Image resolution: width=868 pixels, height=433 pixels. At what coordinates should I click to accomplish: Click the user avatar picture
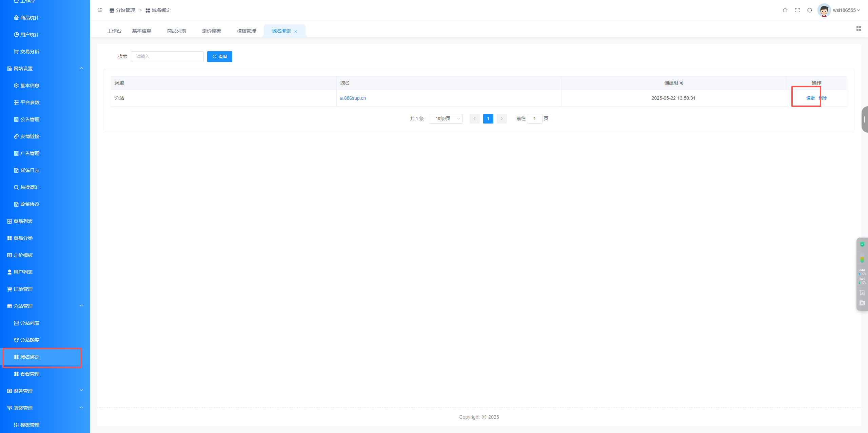824,10
